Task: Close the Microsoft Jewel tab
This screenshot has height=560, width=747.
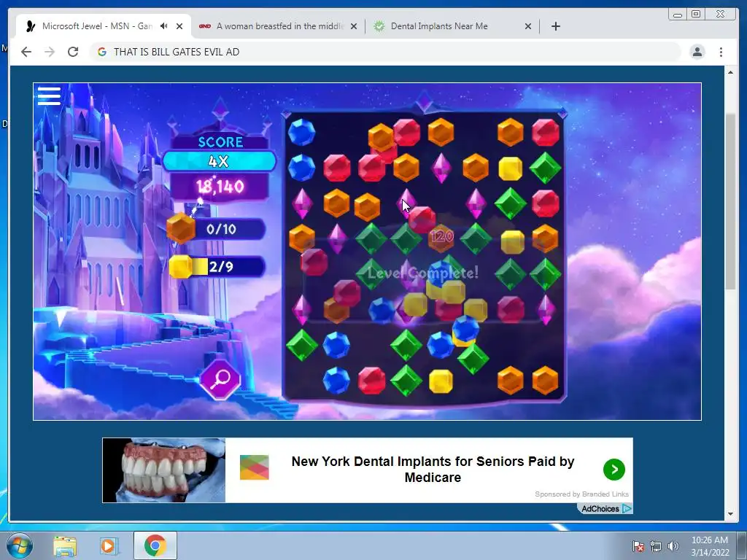Action: tap(179, 26)
